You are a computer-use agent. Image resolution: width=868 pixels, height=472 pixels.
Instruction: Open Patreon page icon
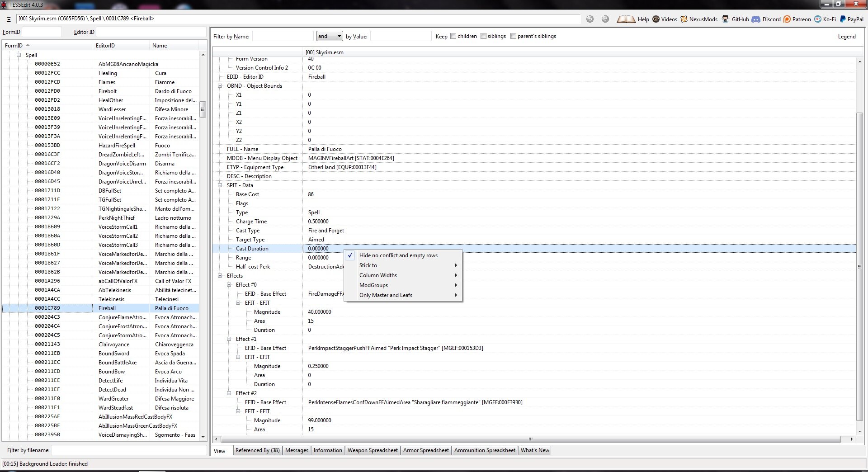click(787, 19)
